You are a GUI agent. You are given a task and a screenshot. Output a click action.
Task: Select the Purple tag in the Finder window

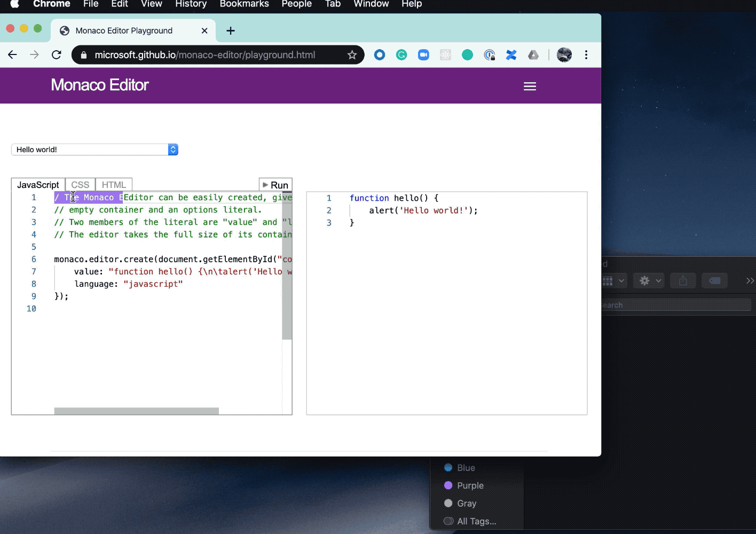(x=464, y=485)
